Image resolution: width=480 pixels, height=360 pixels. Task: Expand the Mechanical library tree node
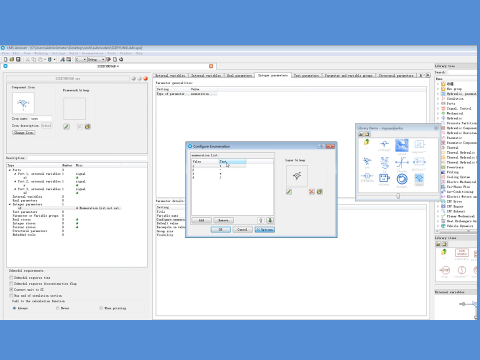click(438, 113)
